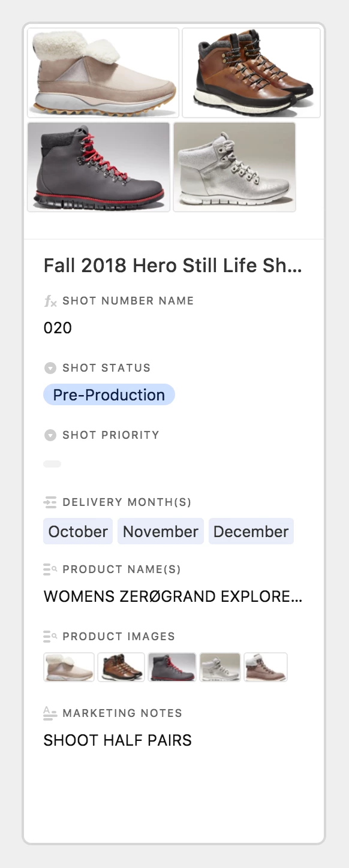Click the formula icon beside Shot Number Name
349x868 pixels.
tap(50, 301)
